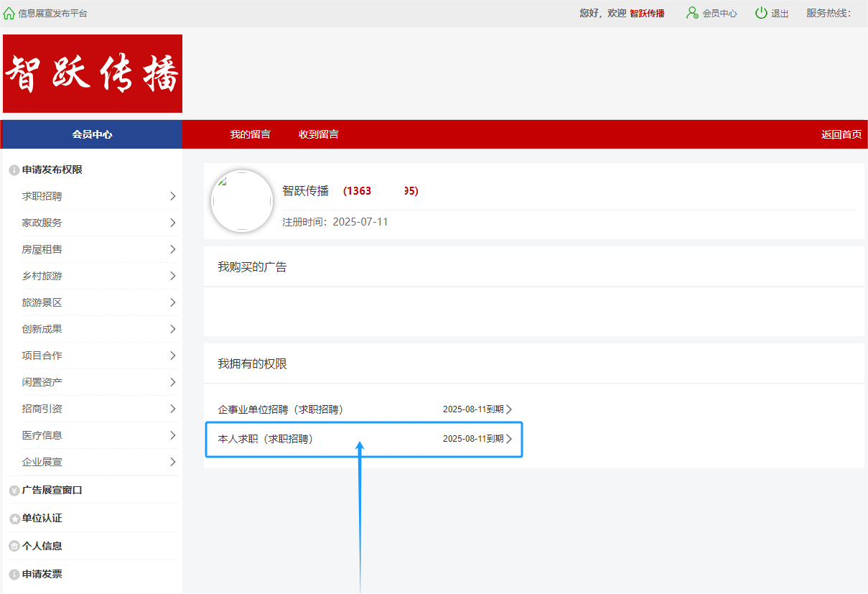Open 单位认证 in sidebar
The height and width of the screenshot is (594, 868).
pos(42,519)
